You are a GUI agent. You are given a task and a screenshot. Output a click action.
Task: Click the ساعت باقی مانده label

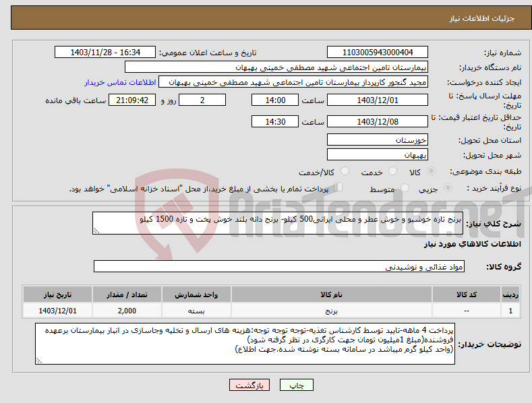[x=76, y=100]
